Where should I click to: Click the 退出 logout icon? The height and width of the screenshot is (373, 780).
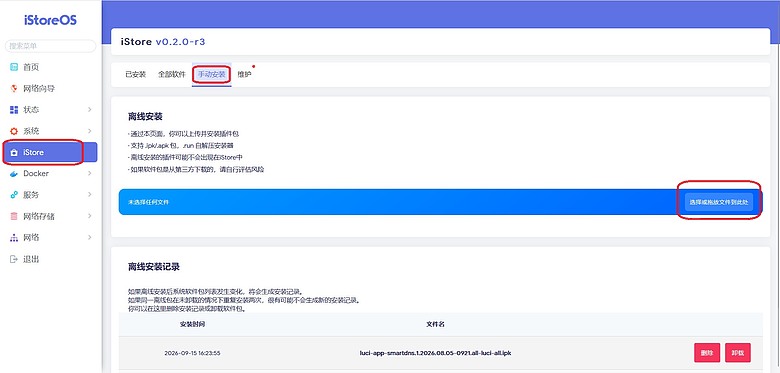click(14, 259)
